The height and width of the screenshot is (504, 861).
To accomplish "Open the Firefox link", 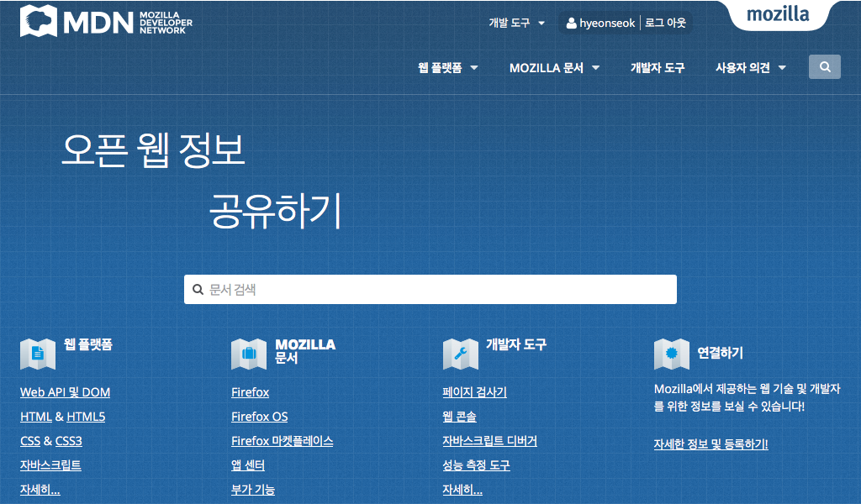I will click(x=251, y=392).
